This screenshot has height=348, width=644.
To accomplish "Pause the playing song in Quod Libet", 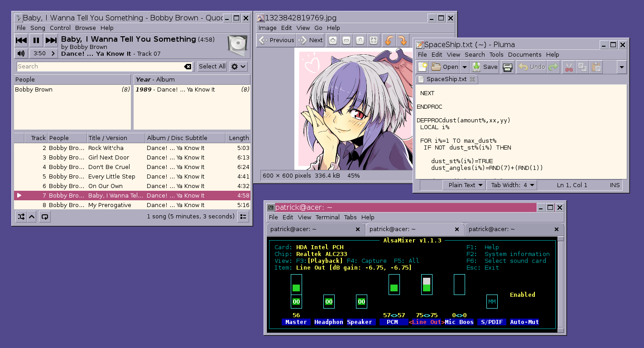I will [x=36, y=40].
